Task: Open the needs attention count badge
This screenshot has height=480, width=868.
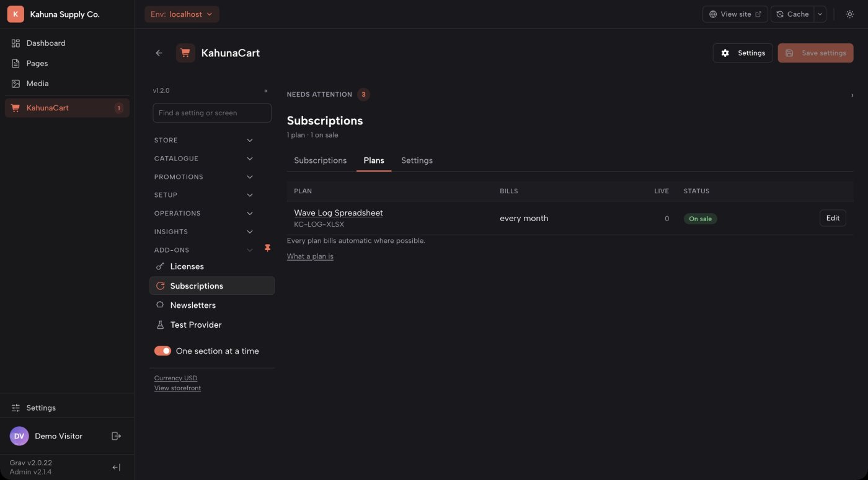Action: 363,95
